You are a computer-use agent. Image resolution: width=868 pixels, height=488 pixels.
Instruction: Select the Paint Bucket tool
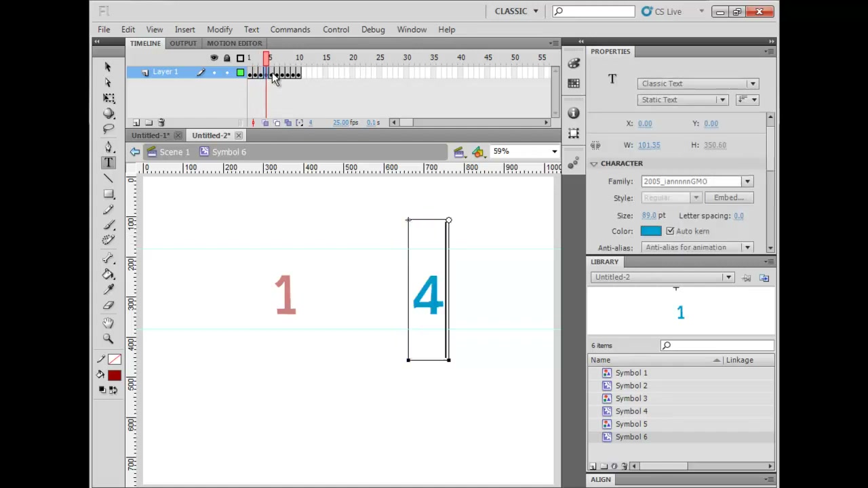coord(108,274)
